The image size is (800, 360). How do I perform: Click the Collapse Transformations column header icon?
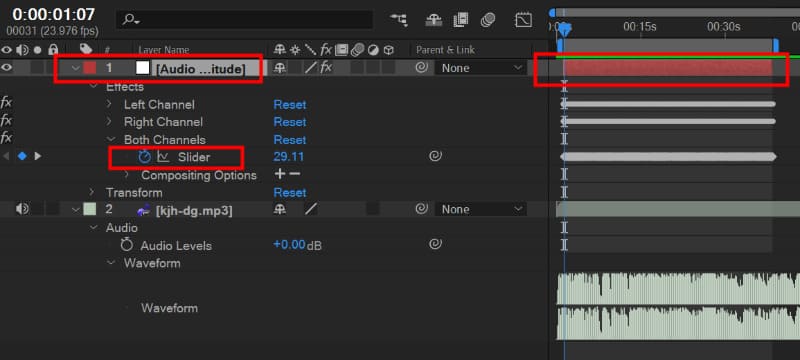click(x=295, y=49)
